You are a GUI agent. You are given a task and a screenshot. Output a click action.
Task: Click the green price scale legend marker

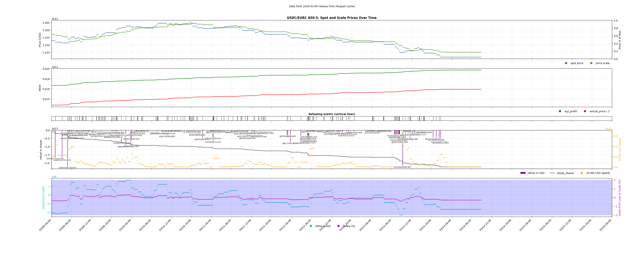pyautogui.click(x=591, y=63)
